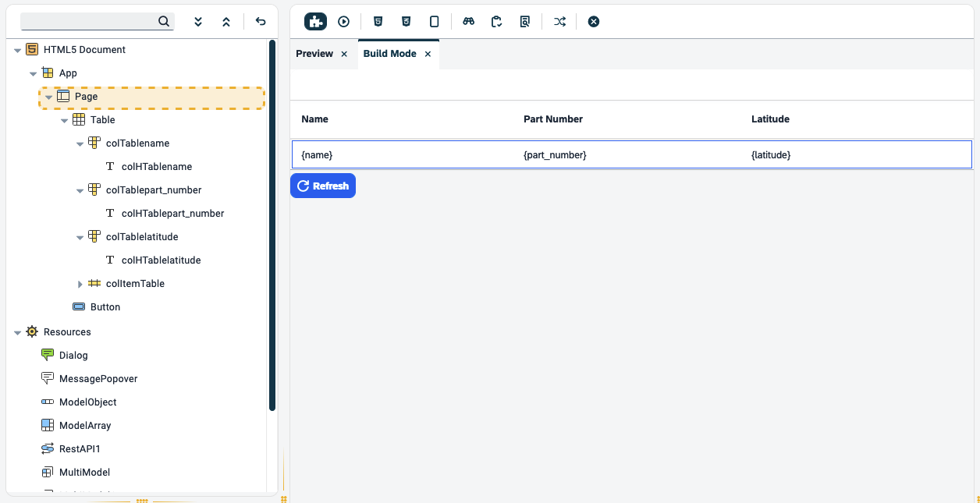
Task: Open the mobile device preview icon
Action: [x=435, y=21]
